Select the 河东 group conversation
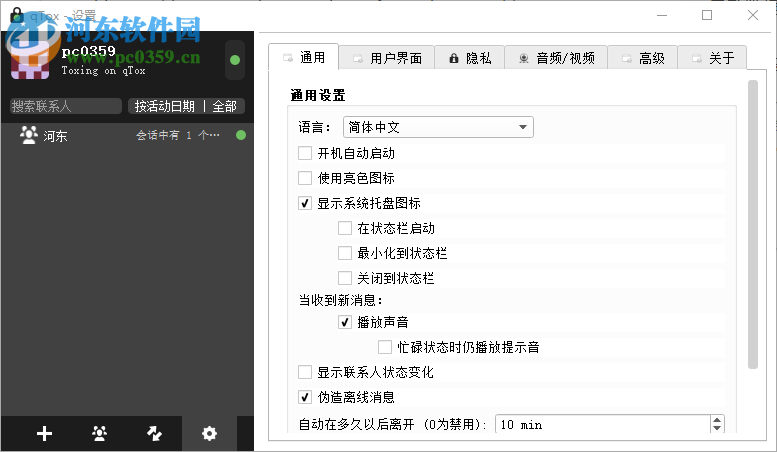Image resolution: width=777 pixels, height=452 pixels. pyautogui.click(x=127, y=135)
